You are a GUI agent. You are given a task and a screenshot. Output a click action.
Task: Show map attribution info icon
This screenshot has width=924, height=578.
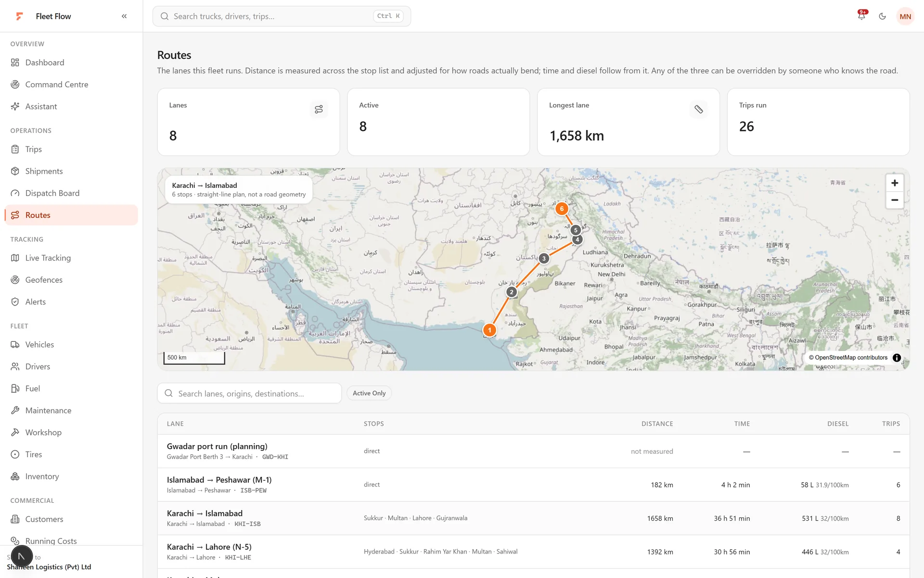pos(897,357)
